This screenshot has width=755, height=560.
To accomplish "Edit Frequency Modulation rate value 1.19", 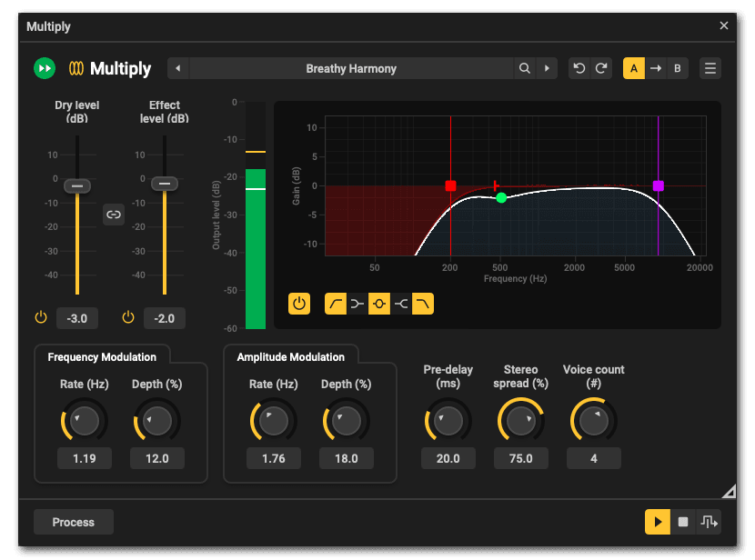I will (x=85, y=458).
